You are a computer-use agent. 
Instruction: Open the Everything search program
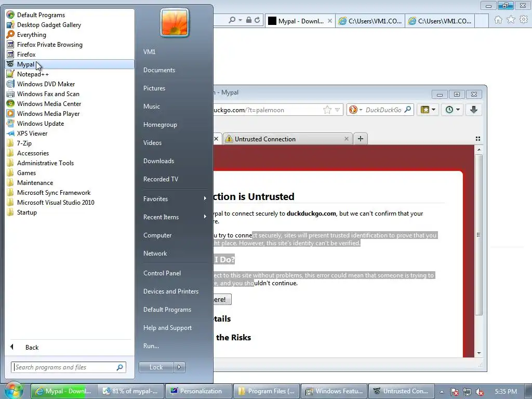(x=70, y=35)
